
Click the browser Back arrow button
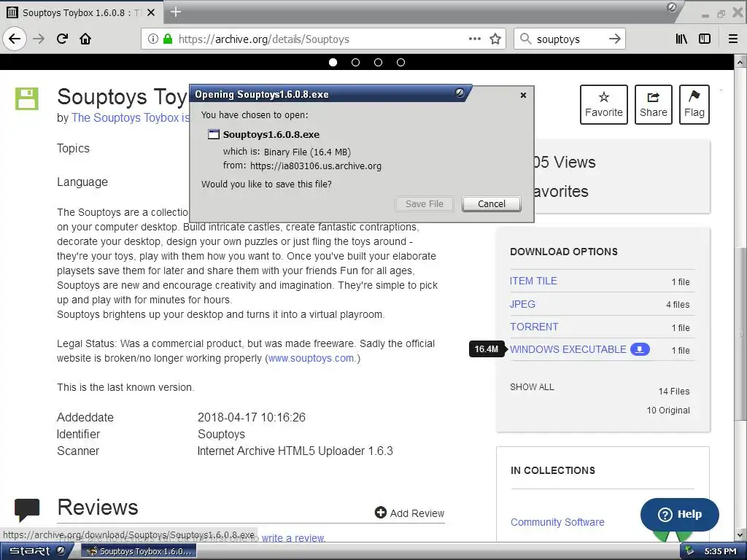[x=15, y=39]
